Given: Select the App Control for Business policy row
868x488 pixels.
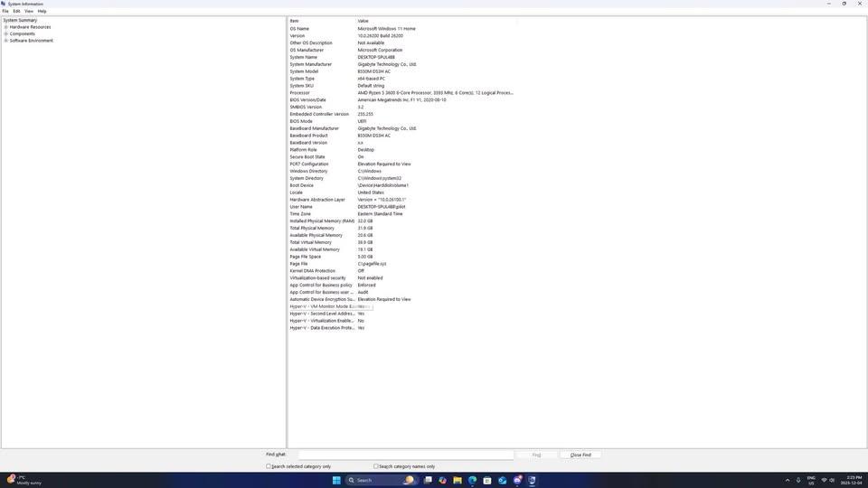Looking at the screenshot, I should tap(402, 286).
